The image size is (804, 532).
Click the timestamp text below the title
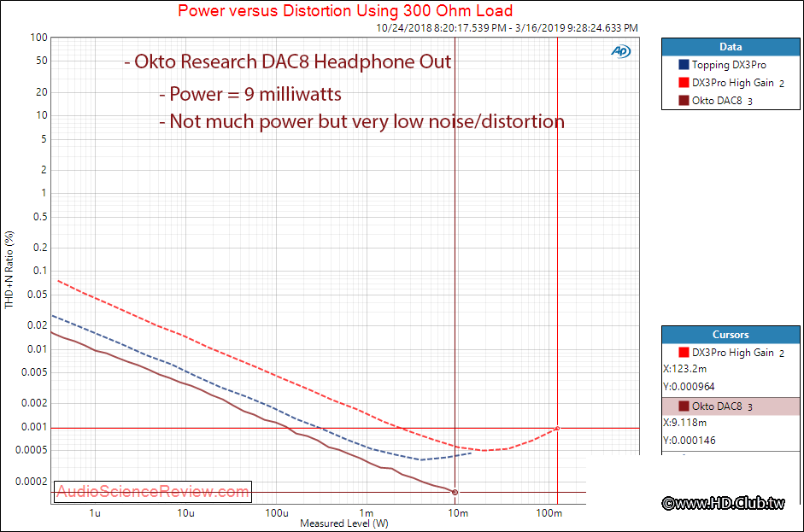[508, 28]
